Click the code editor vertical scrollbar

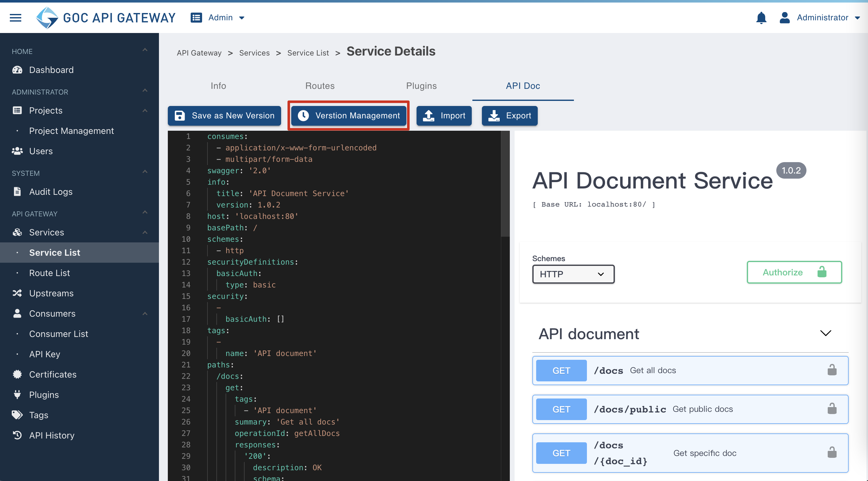pyautogui.click(x=505, y=184)
